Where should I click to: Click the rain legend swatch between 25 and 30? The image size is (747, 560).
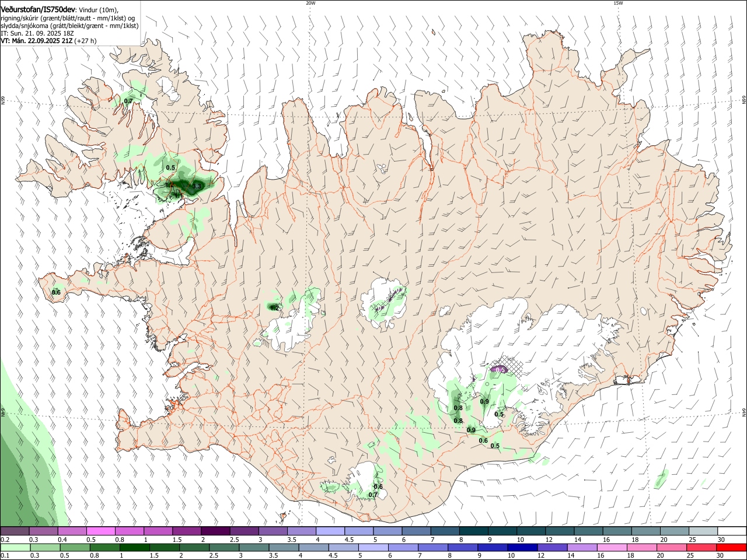click(x=700, y=547)
